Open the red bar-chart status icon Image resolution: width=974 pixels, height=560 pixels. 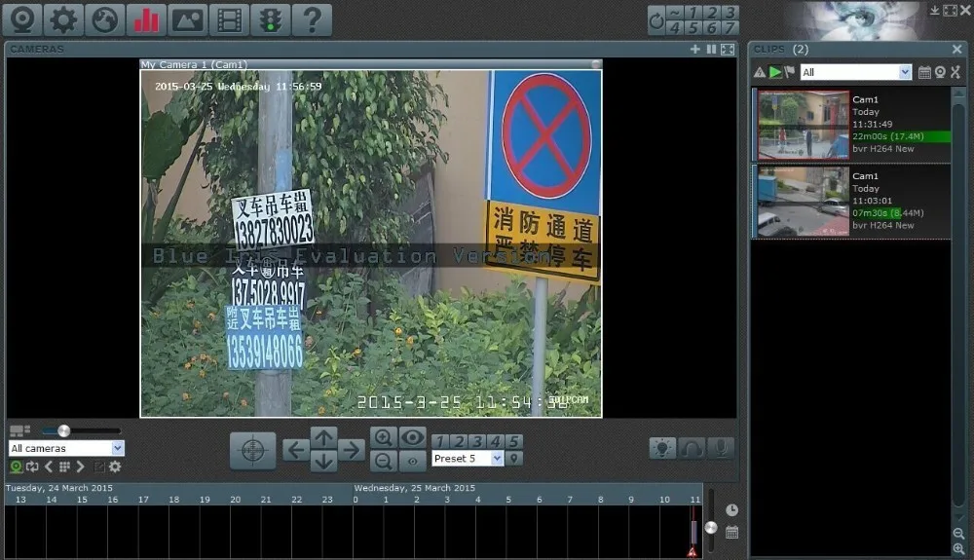[x=146, y=19]
